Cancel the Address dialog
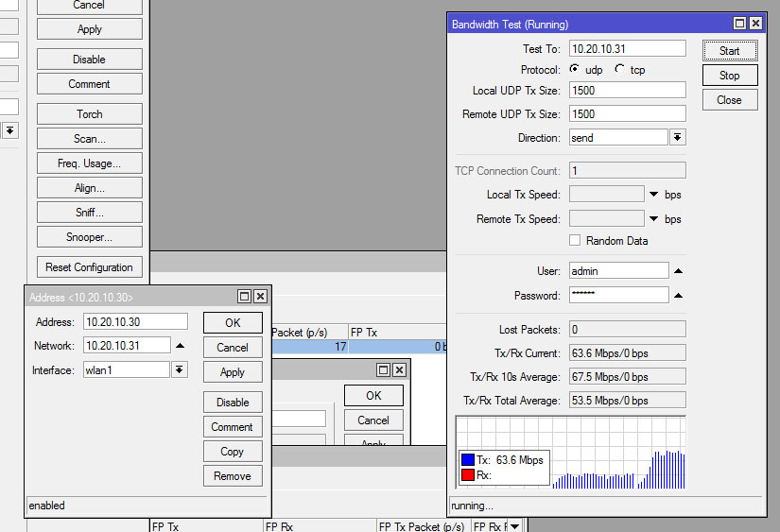Screen dimensions: 780x532 pos(233,348)
